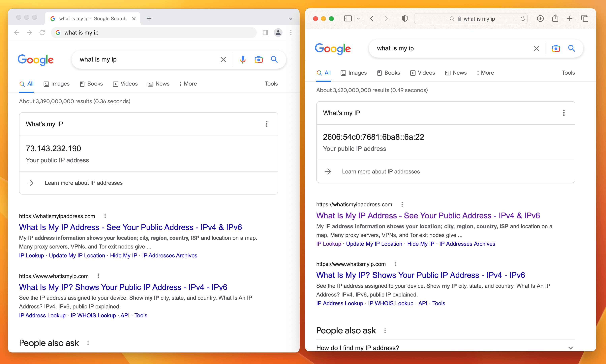Click Safari's privacy shield icon

405,19
